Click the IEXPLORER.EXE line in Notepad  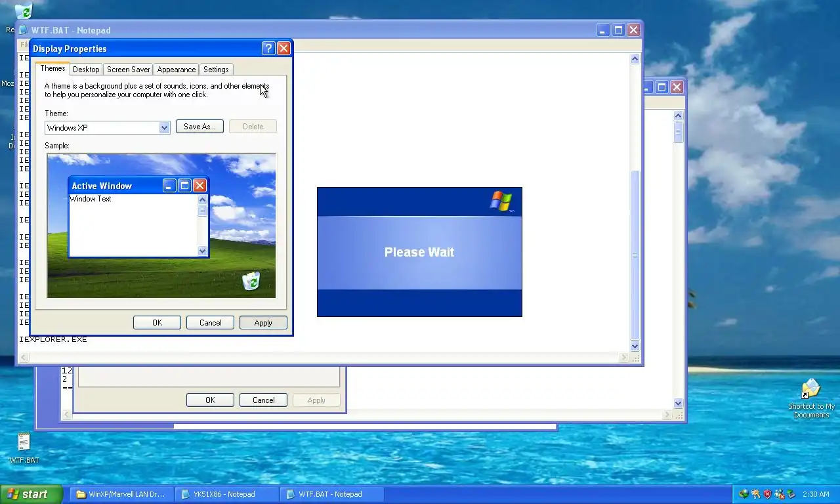(53, 339)
